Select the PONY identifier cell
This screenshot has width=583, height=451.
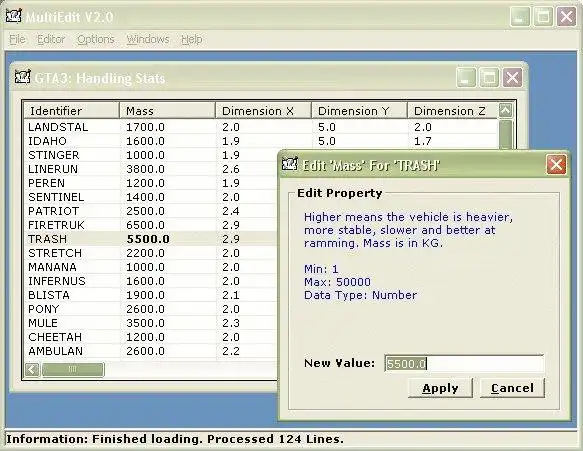(x=44, y=309)
